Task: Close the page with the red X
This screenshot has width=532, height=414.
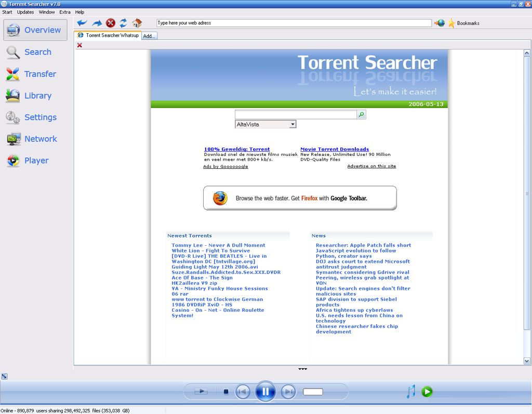Action: click(79, 45)
